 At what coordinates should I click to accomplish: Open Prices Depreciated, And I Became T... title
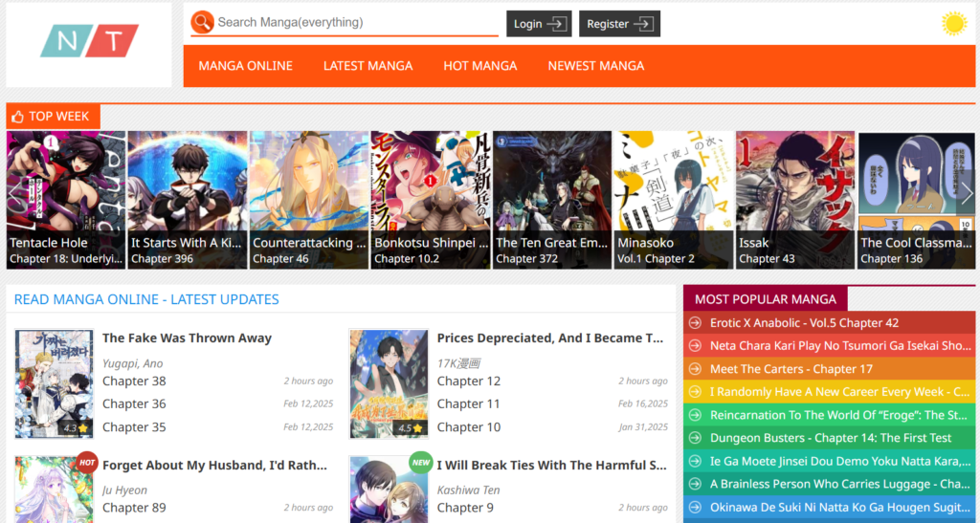[550, 338]
